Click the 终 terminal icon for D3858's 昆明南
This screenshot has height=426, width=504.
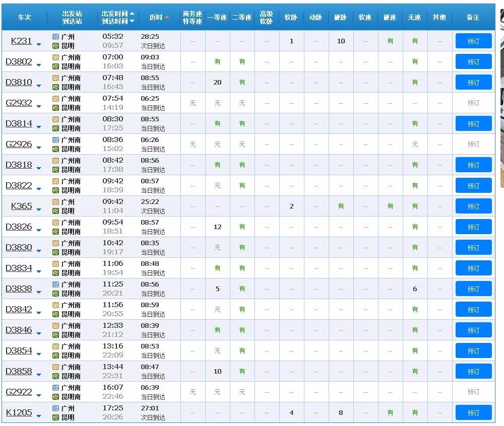coord(55,375)
